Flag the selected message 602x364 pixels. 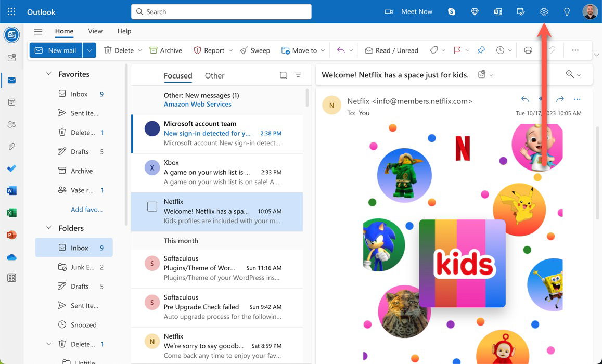click(457, 50)
